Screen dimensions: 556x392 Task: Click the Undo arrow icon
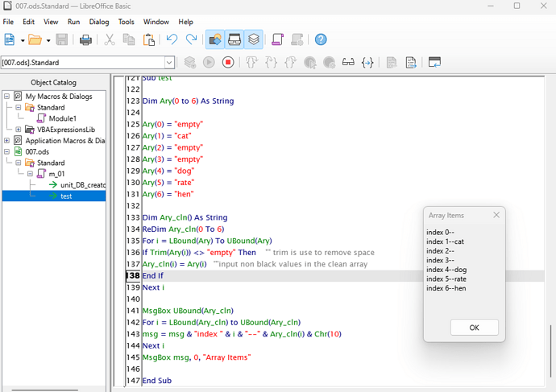[x=172, y=39]
